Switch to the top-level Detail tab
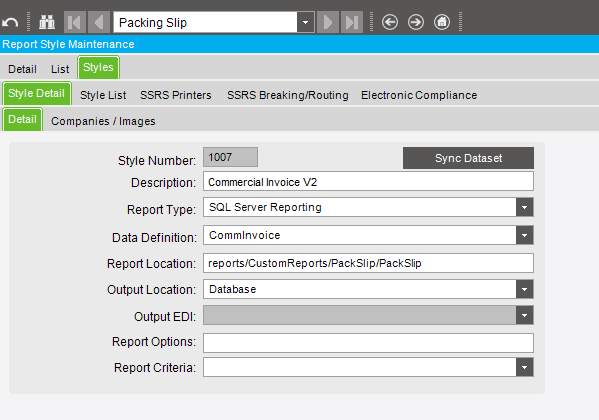Screen dimensions: 599x420 point(23,69)
